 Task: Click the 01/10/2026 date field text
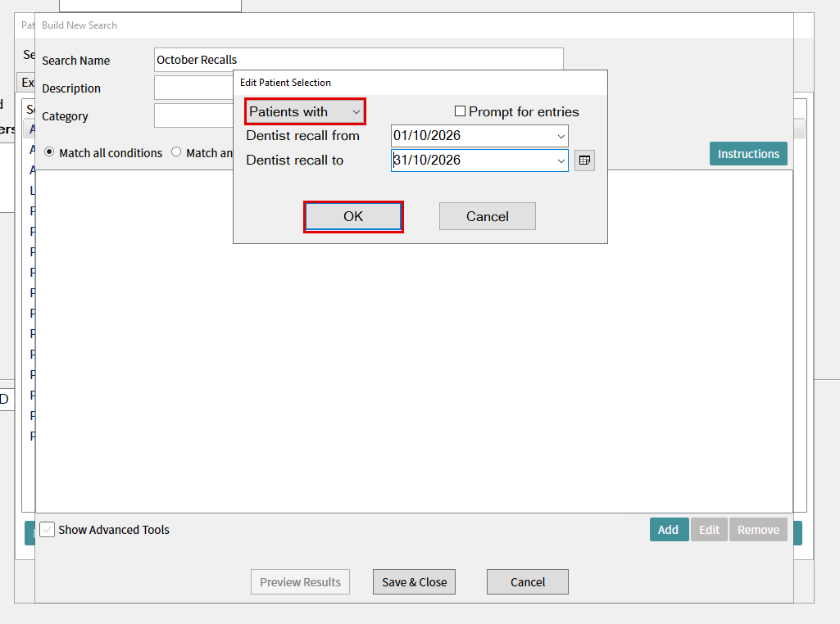click(427, 135)
